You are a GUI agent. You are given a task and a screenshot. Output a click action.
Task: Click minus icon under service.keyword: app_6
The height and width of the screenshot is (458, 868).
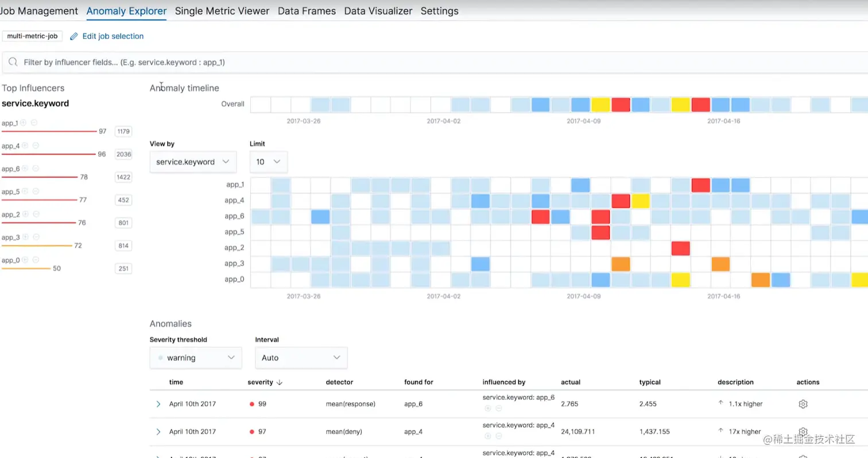pos(499,409)
